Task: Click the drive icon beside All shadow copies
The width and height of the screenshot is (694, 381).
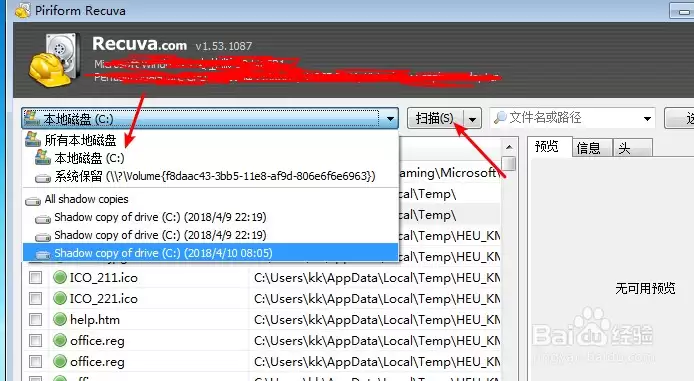Action: [x=33, y=200]
